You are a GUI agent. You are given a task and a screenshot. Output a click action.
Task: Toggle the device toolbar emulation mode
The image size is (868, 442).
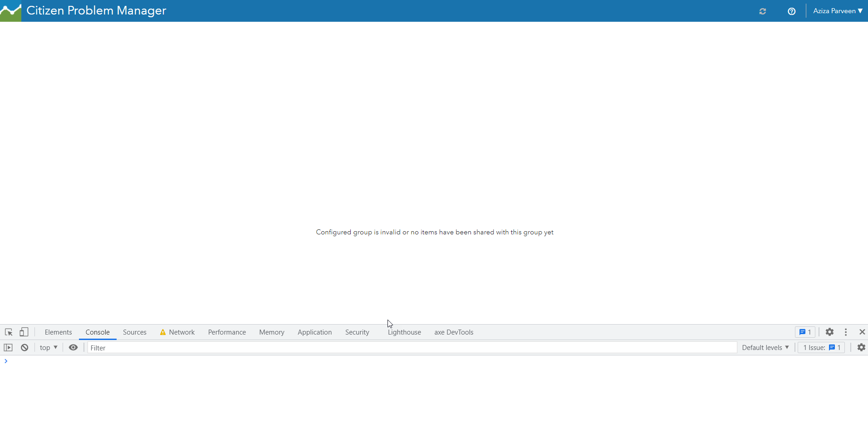pos(24,332)
